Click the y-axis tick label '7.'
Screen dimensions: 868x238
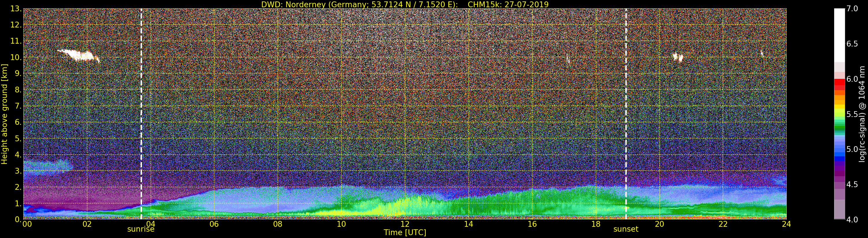[18, 106]
